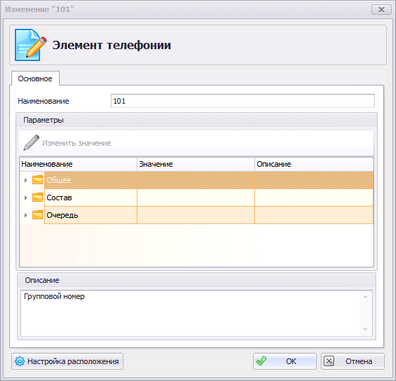Click the Изменить значение toolbar label
Screen dimensions: 396x381
click(77, 143)
